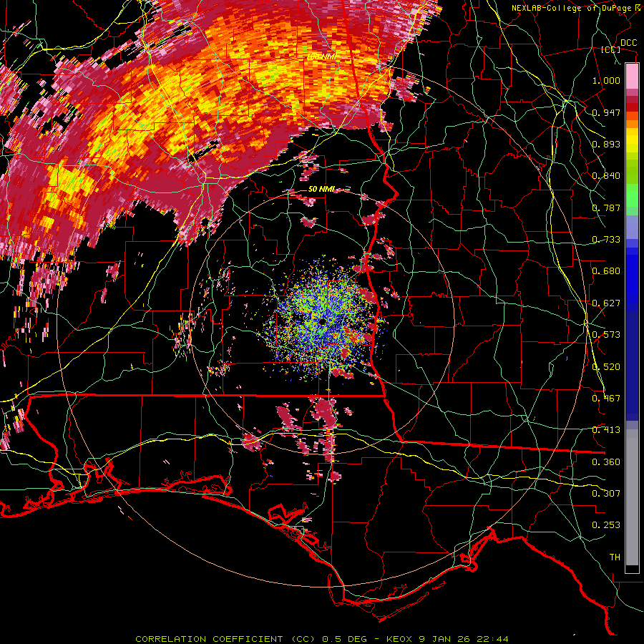Select the 0.467 legend value

pos(606,399)
